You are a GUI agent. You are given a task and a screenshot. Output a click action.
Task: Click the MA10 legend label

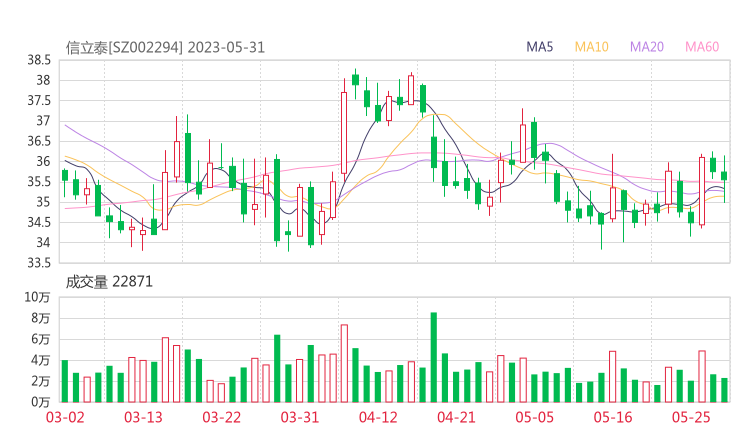pos(591,47)
